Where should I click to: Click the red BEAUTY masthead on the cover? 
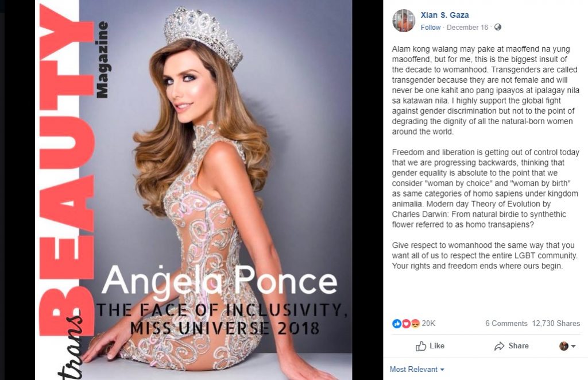(67, 169)
